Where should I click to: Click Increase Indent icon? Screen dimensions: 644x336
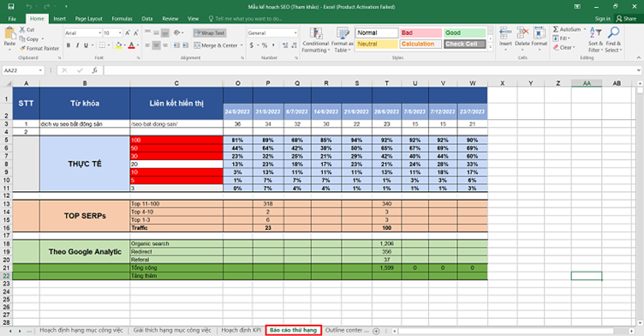pos(185,45)
